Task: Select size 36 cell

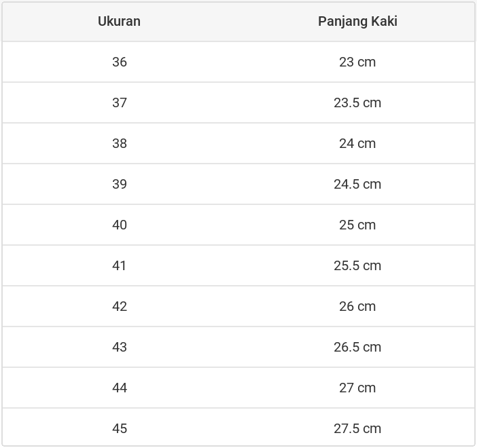Action: click(120, 62)
